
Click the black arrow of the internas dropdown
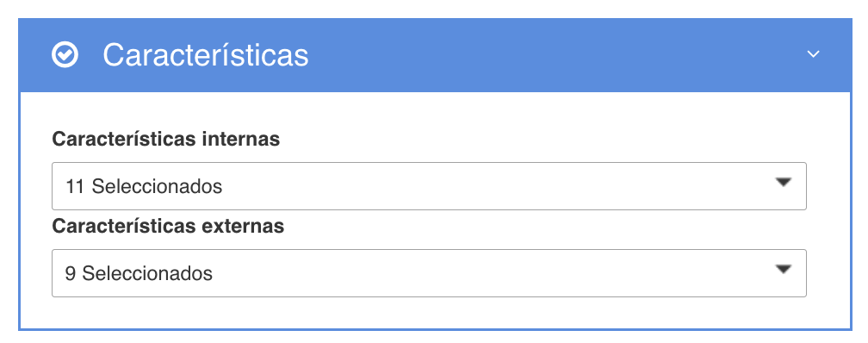coord(783,183)
